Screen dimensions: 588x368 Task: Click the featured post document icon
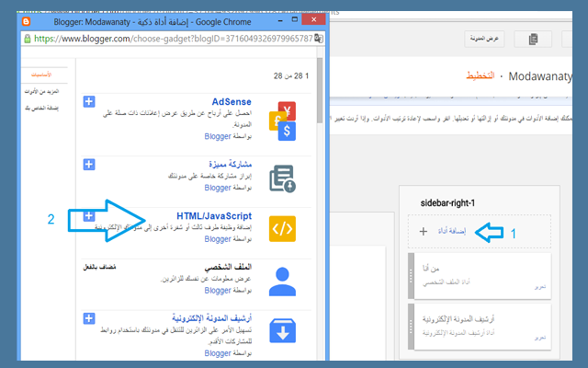coord(282,178)
